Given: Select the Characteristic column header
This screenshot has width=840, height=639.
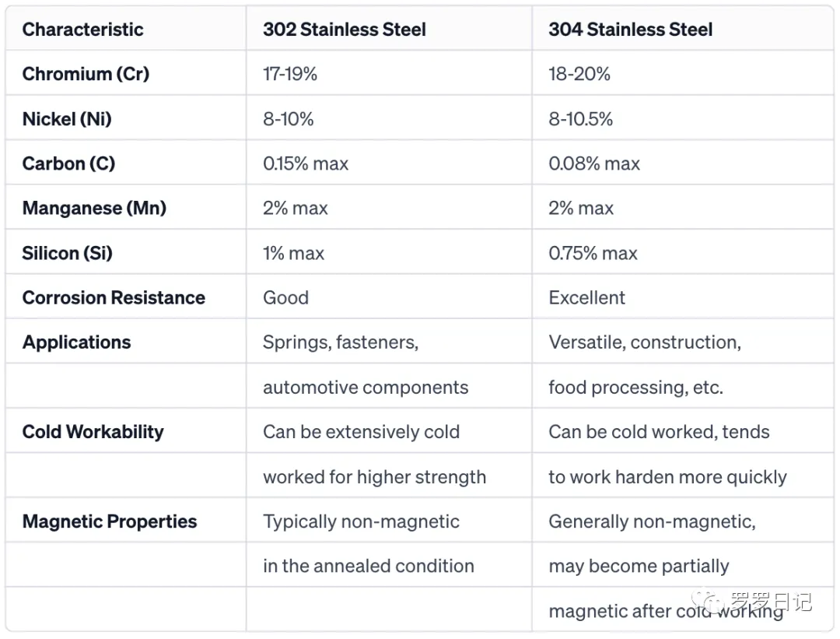Looking at the screenshot, I should pos(82,30).
